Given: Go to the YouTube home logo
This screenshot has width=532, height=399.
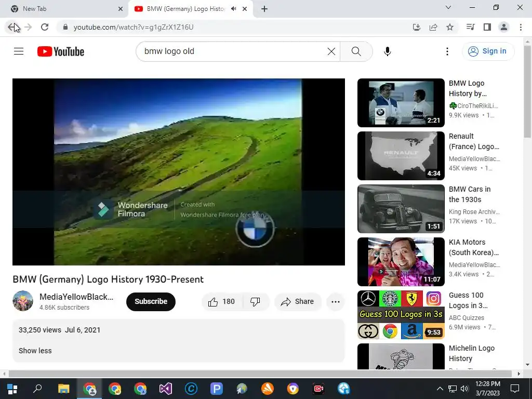Looking at the screenshot, I should [x=61, y=51].
